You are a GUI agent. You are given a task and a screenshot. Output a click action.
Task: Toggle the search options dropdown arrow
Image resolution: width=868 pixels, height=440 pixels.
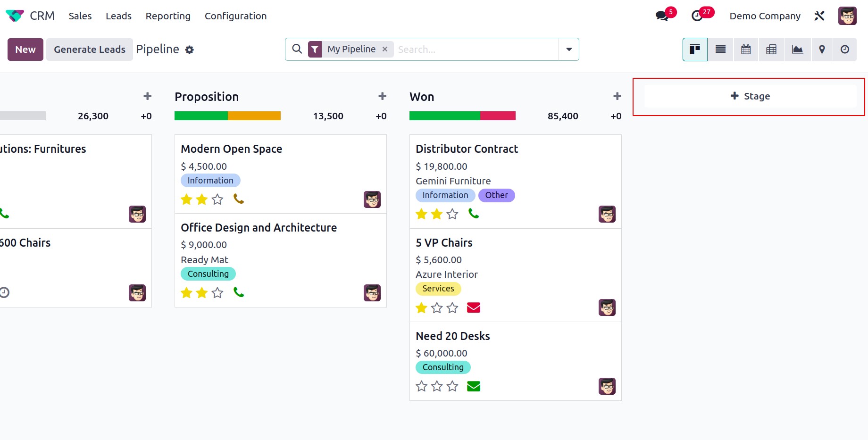click(569, 50)
